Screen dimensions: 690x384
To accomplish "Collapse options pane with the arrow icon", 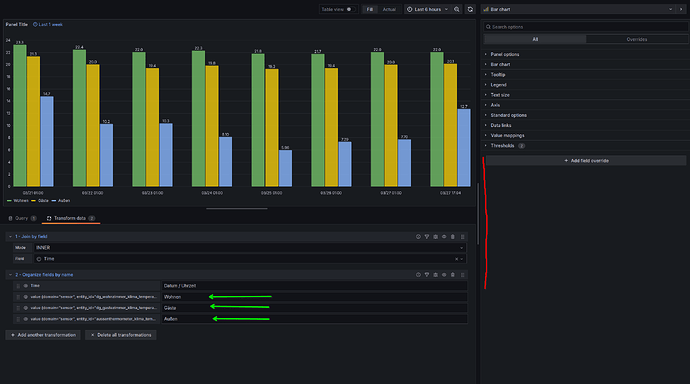I will point(681,9).
